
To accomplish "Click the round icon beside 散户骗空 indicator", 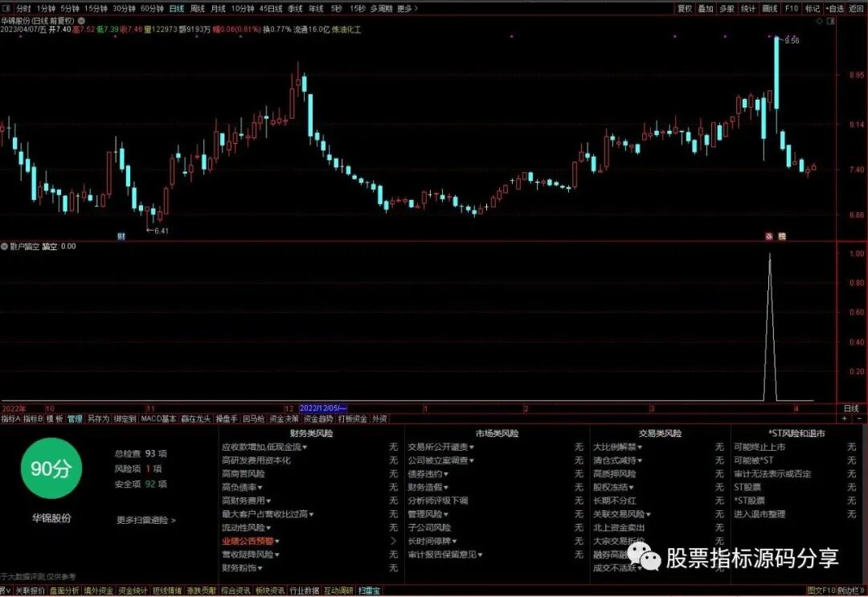I will pyautogui.click(x=5, y=246).
